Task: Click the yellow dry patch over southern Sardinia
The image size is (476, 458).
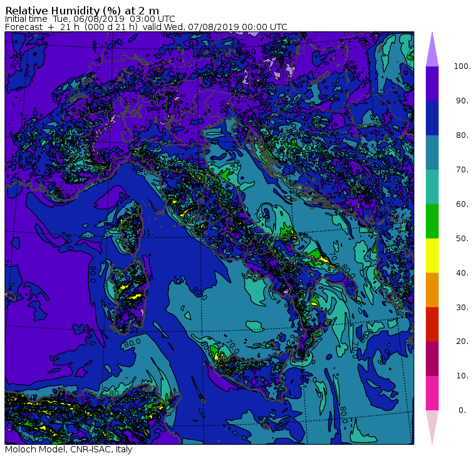Action: click(x=136, y=296)
